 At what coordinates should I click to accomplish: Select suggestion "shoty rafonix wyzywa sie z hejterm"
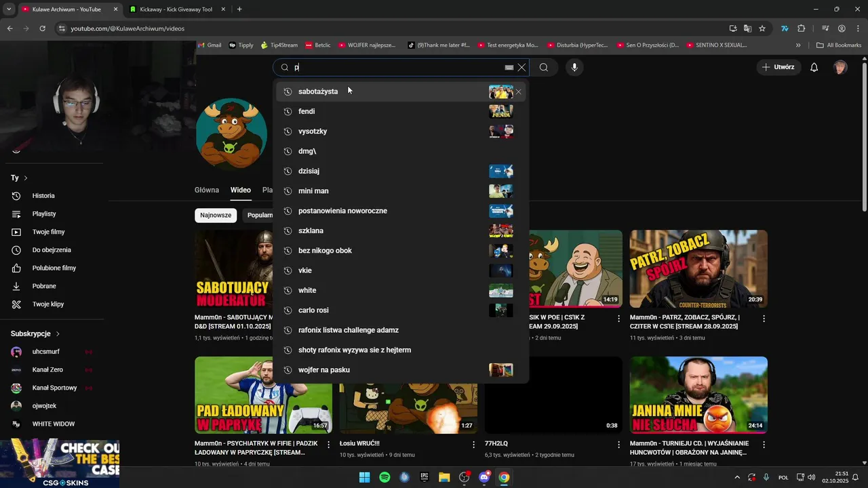click(x=400, y=350)
